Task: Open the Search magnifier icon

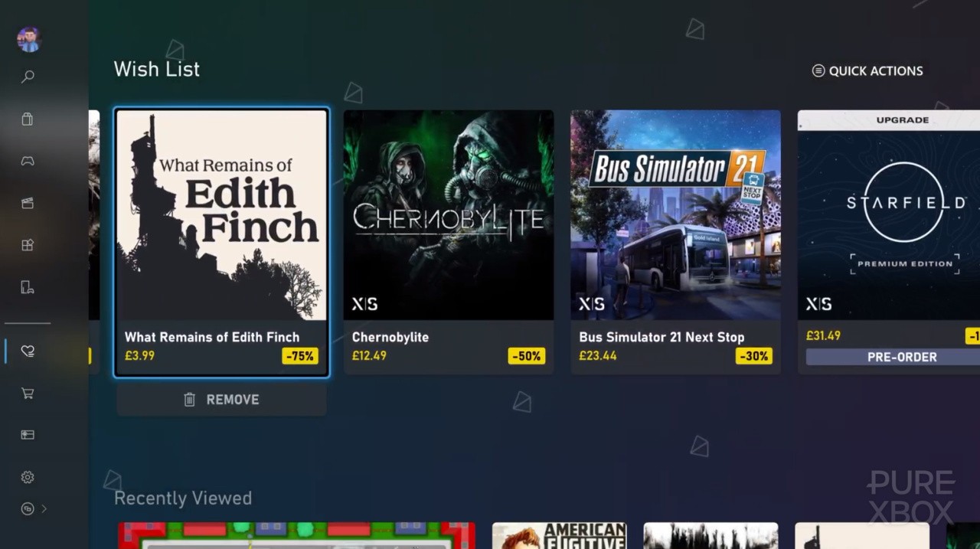Action: tap(28, 77)
